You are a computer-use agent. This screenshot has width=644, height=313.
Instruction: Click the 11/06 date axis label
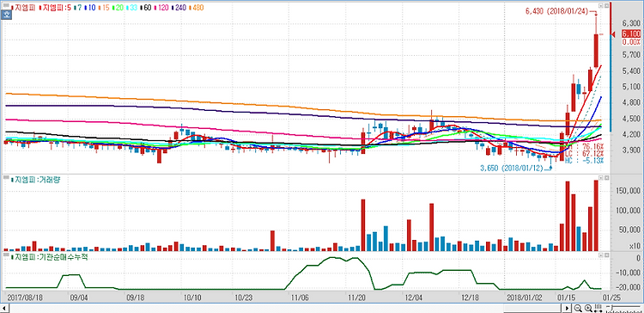(x=300, y=297)
